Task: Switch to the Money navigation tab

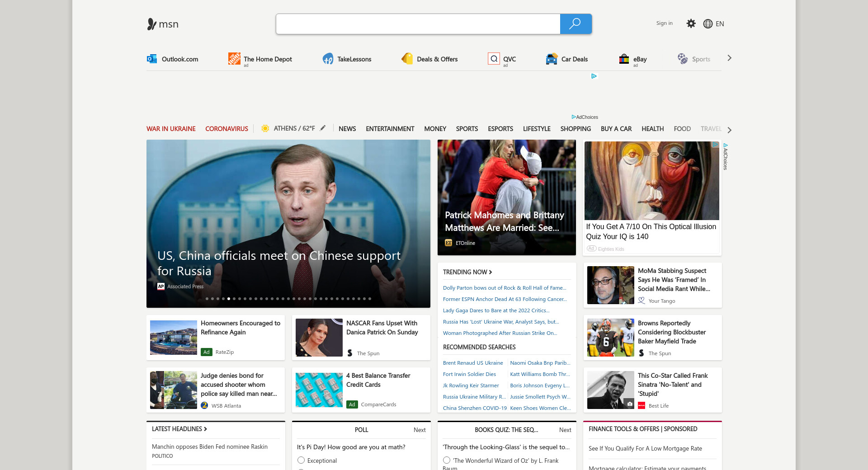Action: pyautogui.click(x=435, y=129)
